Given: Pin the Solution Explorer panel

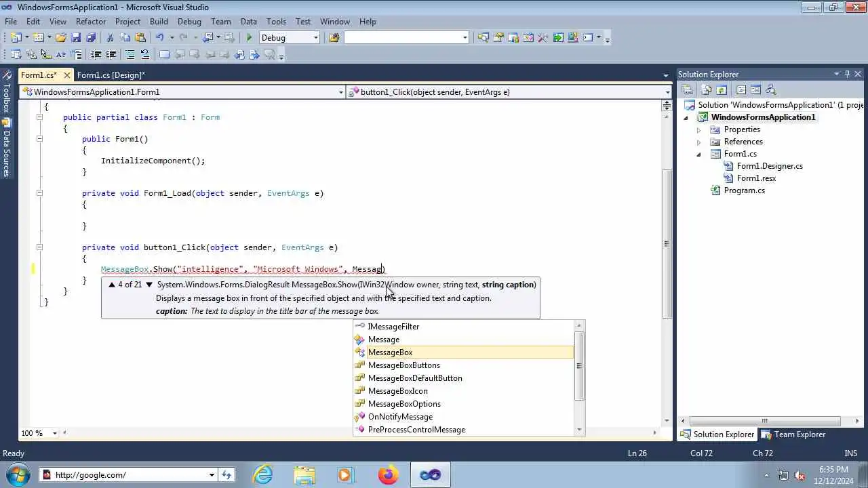Looking at the screenshot, I should tap(847, 74).
